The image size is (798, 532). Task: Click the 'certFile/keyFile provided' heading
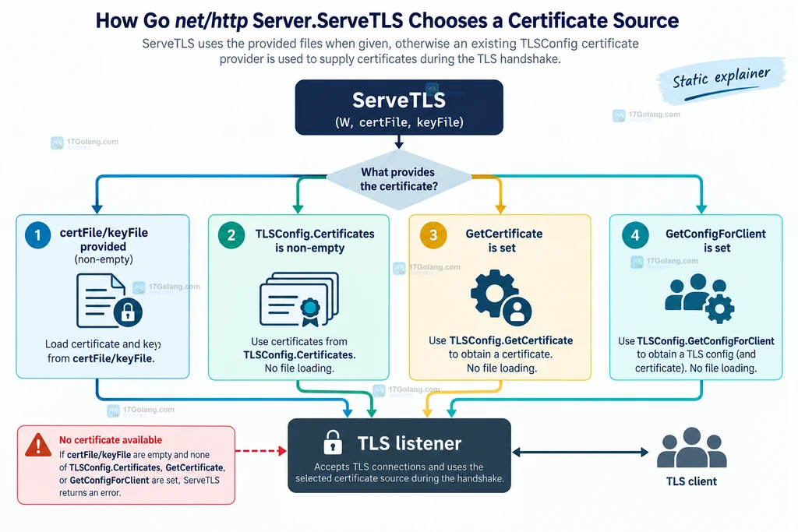pos(104,240)
